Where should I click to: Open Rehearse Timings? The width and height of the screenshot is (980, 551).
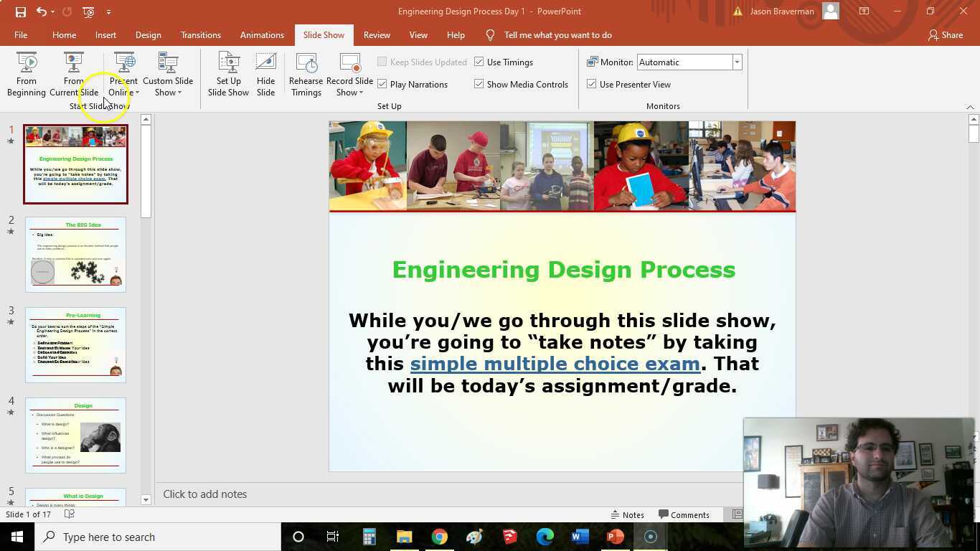click(306, 75)
